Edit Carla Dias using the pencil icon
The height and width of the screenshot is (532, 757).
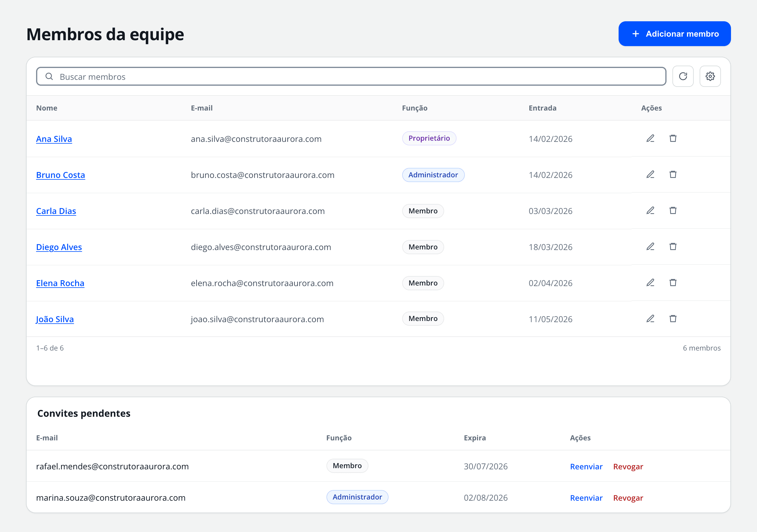650,211
